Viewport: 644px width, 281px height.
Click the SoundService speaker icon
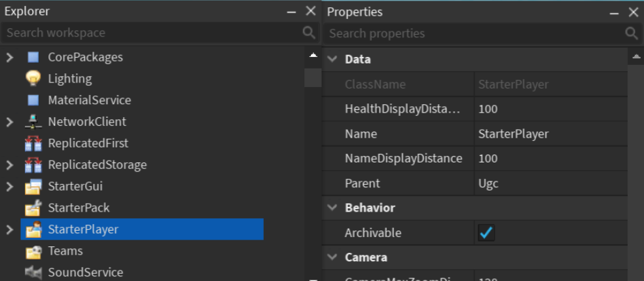pyautogui.click(x=33, y=272)
